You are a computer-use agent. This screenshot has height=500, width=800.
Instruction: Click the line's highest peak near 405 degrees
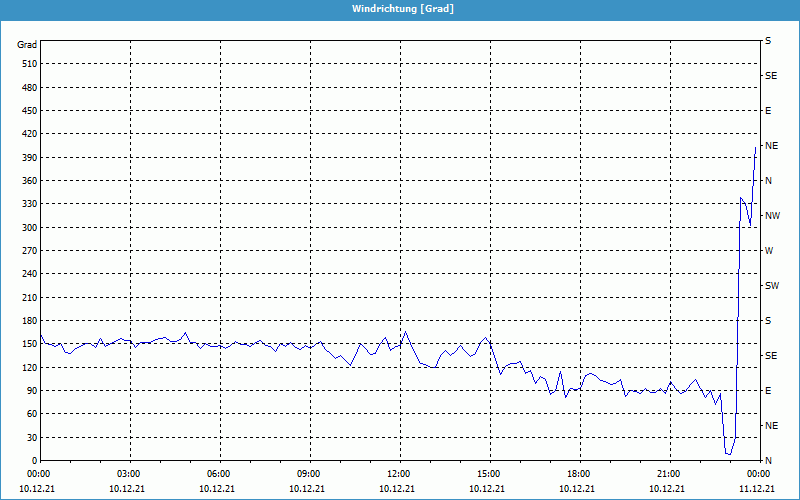coord(755,148)
